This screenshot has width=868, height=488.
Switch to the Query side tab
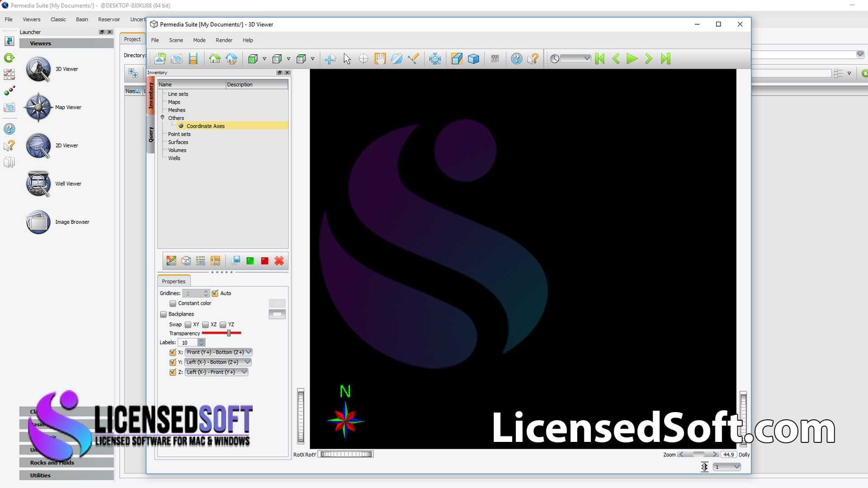pyautogui.click(x=151, y=133)
